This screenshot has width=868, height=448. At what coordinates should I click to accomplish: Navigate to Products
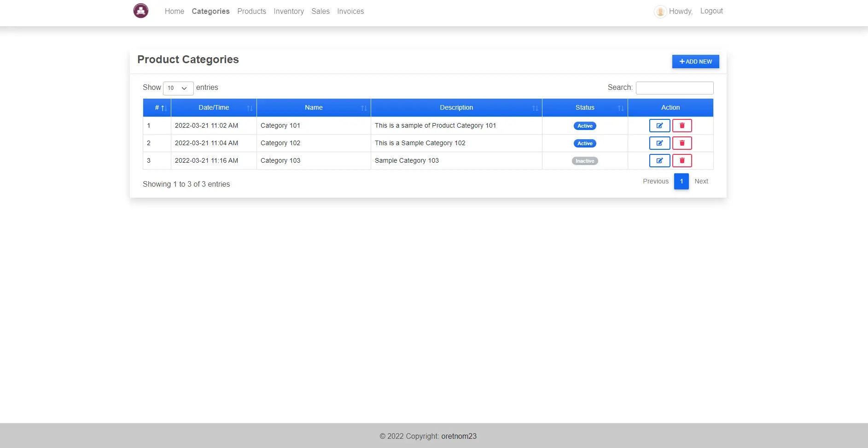(251, 12)
